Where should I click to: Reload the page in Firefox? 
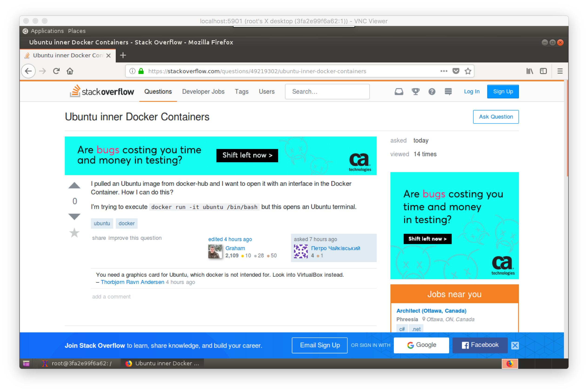pyautogui.click(x=56, y=71)
